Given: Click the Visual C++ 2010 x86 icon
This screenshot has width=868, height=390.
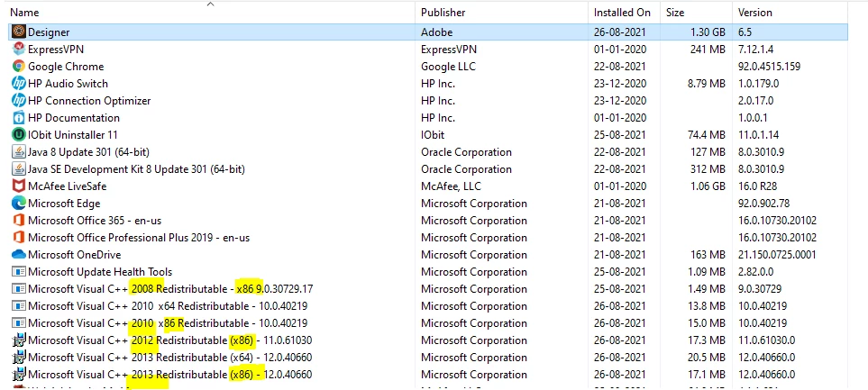Looking at the screenshot, I should click(x=19, y=323).
